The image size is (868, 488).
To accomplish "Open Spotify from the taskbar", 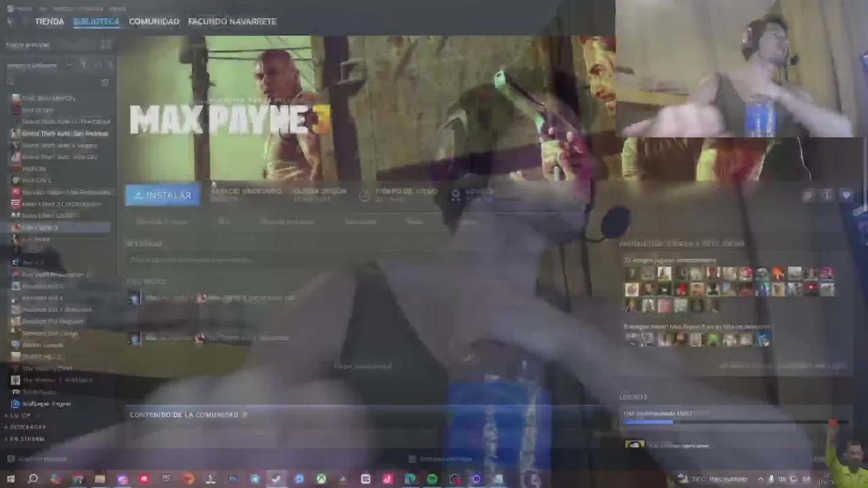I will (432, 479).
